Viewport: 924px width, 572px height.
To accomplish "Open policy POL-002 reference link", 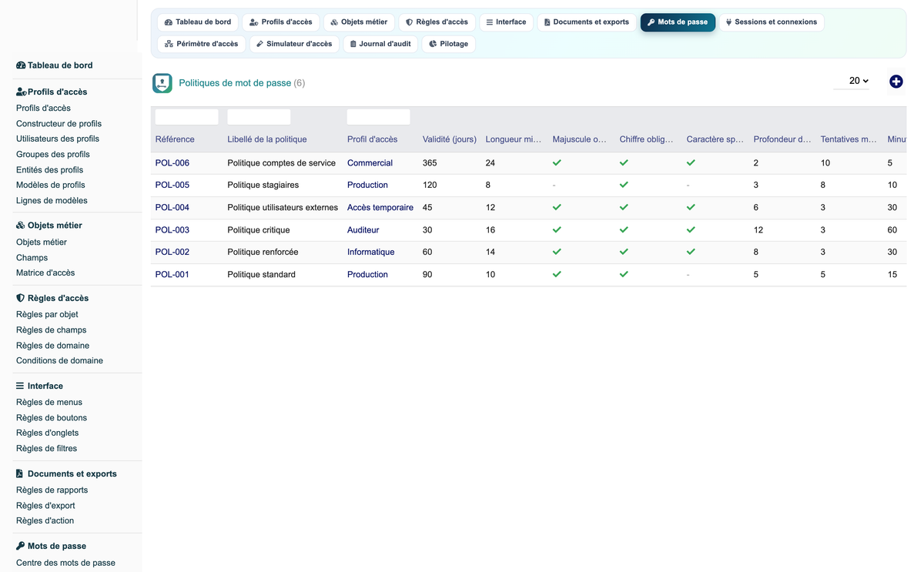I will click(x=172, y=252).
